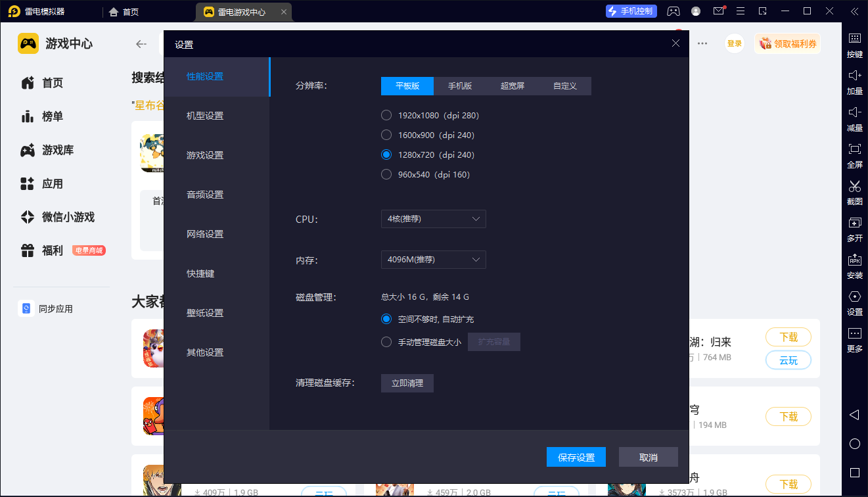Go back with the game center arrow

pyautogui.click(x=141, y=44)
